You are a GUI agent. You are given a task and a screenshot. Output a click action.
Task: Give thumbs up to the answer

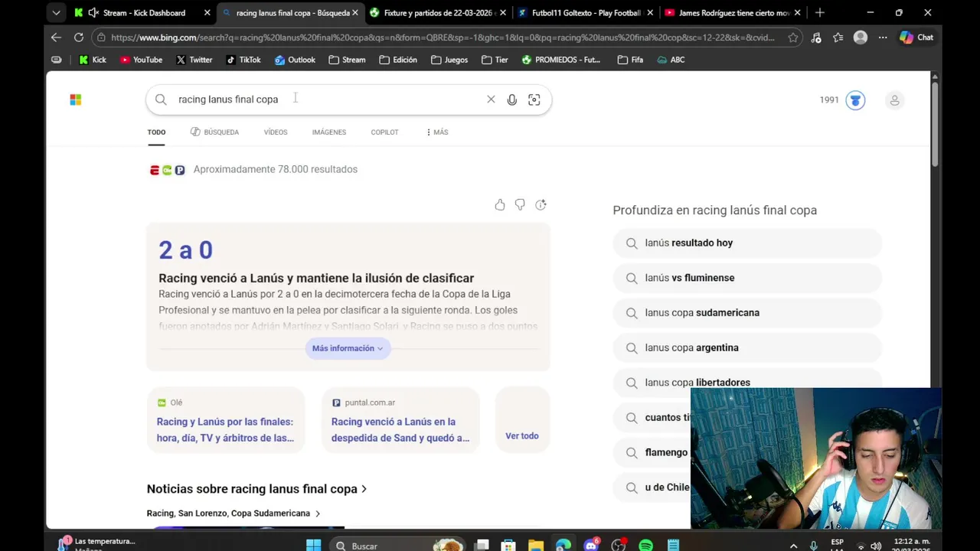pyautogui.click(x=500, y=205)
